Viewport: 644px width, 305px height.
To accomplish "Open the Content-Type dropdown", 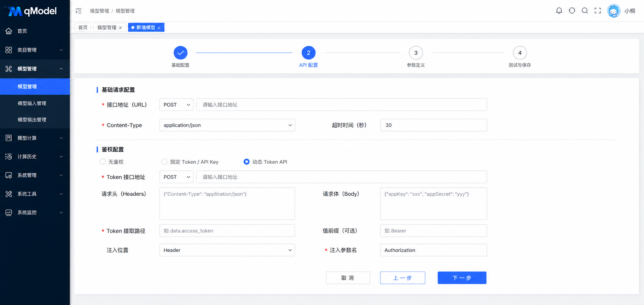I will click(227, 125).
